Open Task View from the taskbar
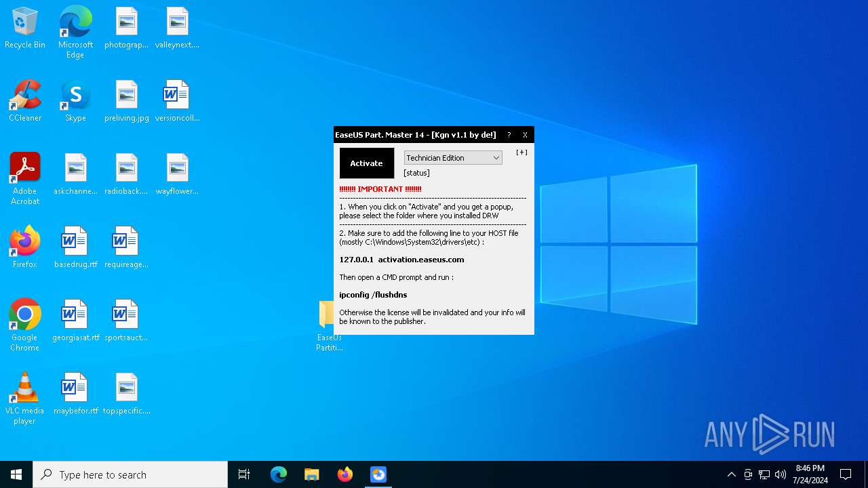The image size is (868, 488). [x=244, y=474]
